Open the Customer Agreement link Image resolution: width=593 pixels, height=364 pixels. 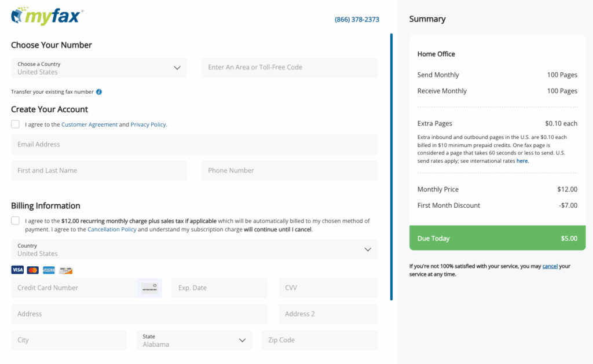pos(89,124)
